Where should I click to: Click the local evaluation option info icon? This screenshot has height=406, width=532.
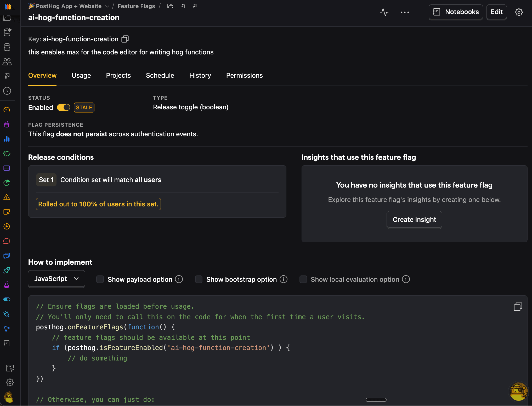[x=406, y=279]
